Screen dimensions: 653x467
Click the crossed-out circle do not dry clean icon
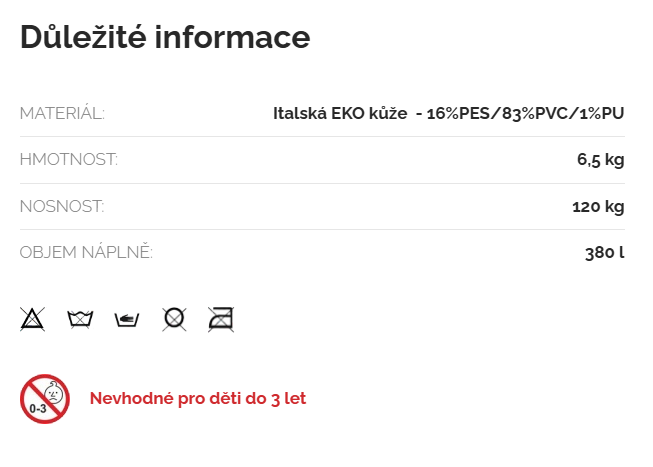click(x=174, y=319)
